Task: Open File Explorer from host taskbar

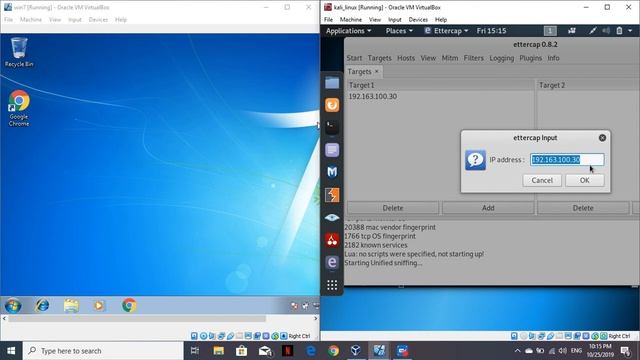Action: [x=218, y=351]
